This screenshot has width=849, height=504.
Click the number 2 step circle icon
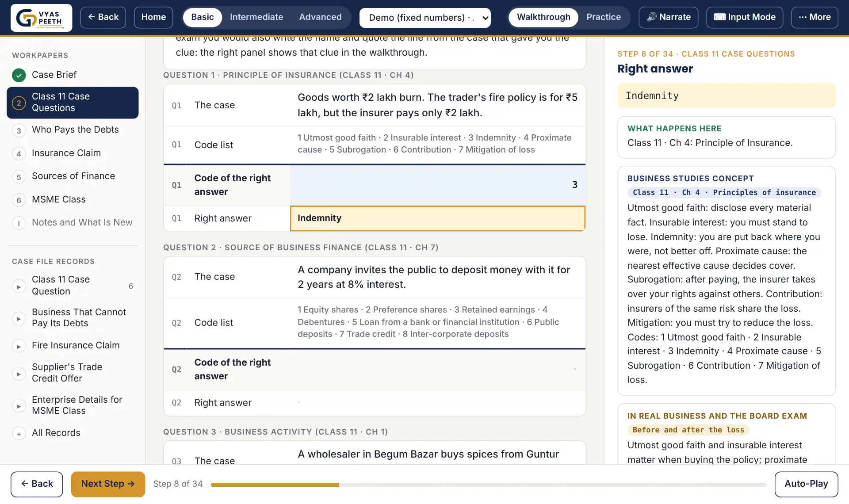(x=19, y=103)
